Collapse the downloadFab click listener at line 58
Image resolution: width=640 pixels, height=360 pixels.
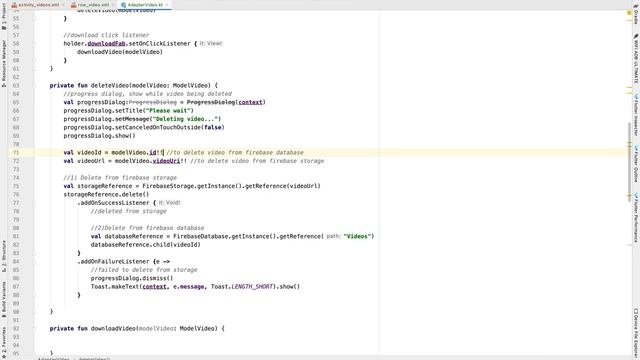click(x=34, y=44)
